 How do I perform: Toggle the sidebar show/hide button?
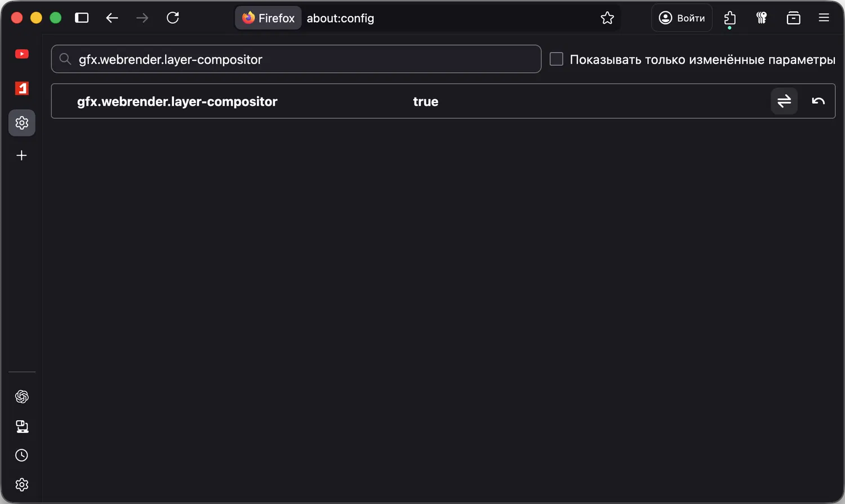[x=82, y=18]
